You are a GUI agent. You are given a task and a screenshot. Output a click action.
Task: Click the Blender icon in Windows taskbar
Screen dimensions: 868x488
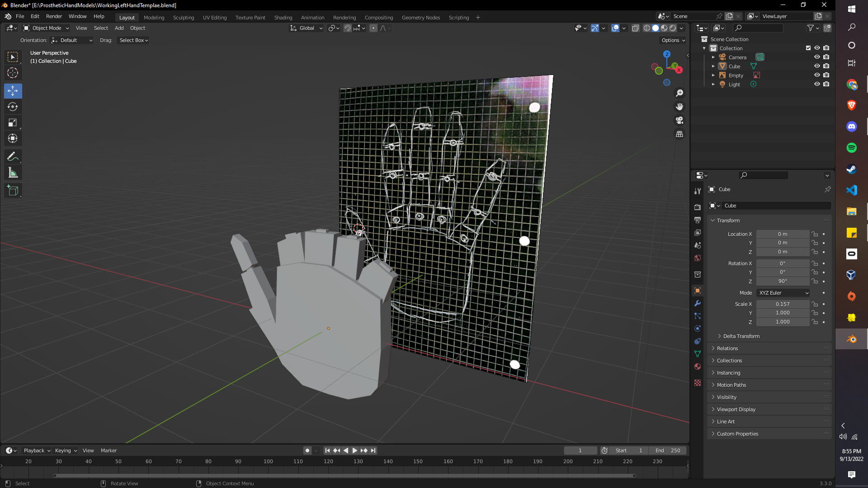[x=852, y=339]
